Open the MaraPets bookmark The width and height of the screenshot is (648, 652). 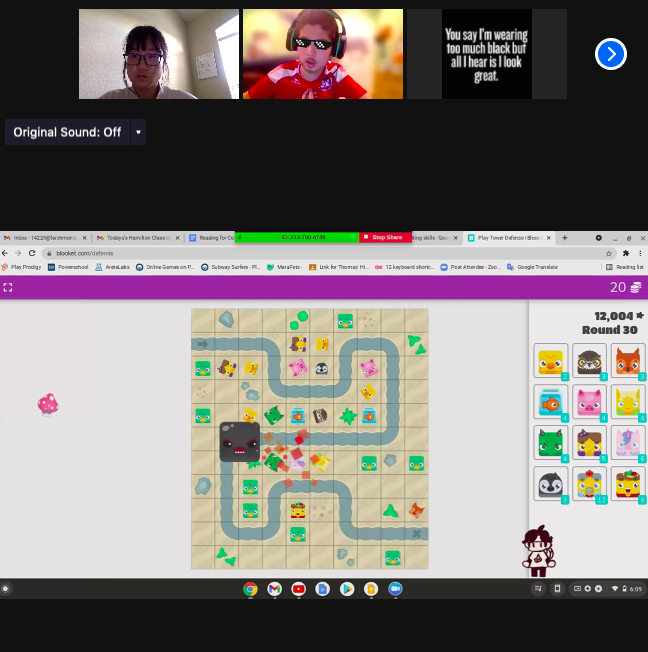click(284, 267)
